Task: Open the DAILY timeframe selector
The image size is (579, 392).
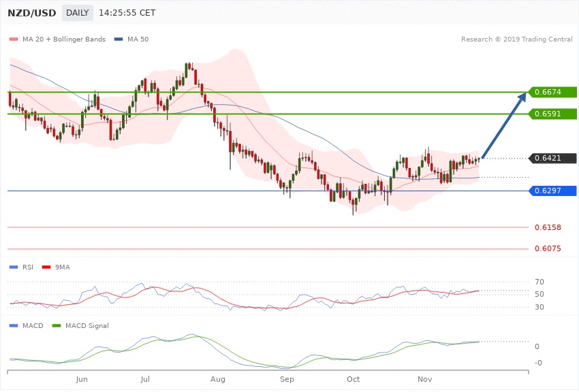Action: [x=77, y=13]
